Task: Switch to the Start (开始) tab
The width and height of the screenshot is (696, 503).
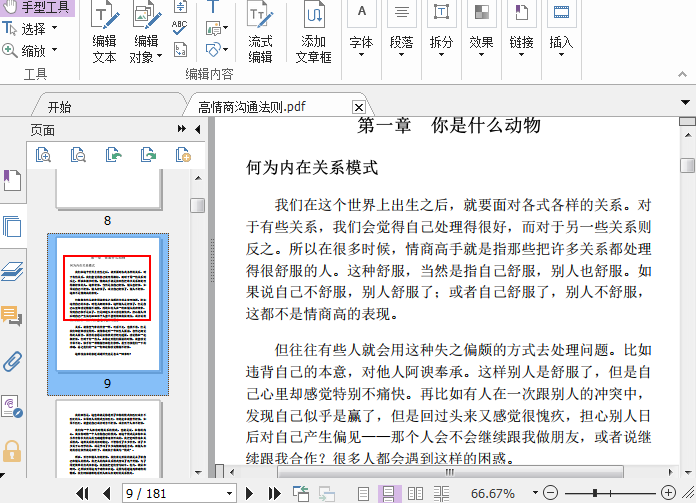Action: click(x=59, y=107)
